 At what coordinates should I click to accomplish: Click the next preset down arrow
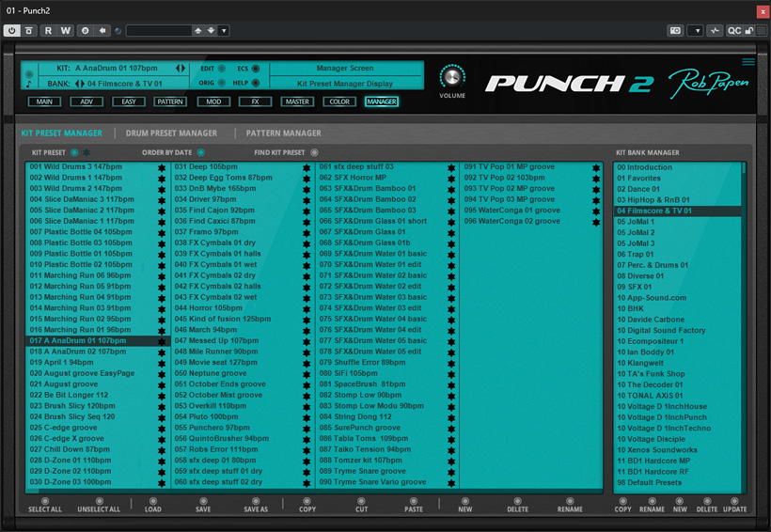(211, 30)
